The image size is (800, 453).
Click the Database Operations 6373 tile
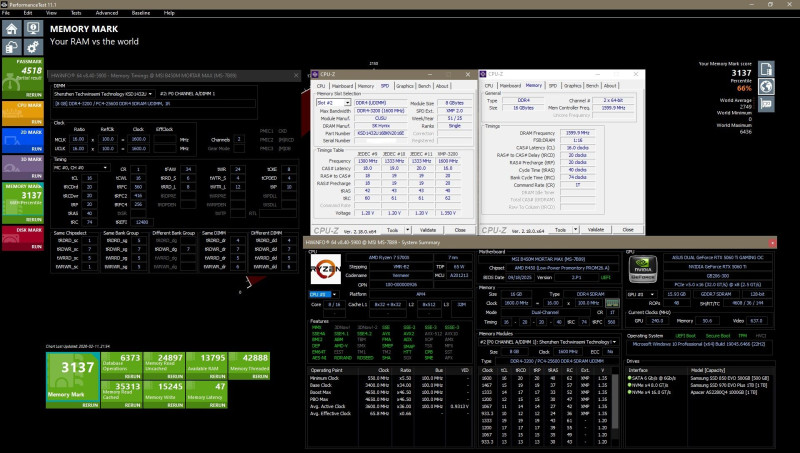[121, 366]
